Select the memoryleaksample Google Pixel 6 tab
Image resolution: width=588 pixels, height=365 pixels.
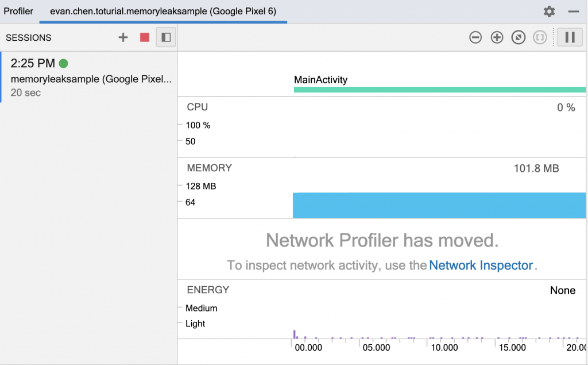pyautogui.click(x=163, y=11)
